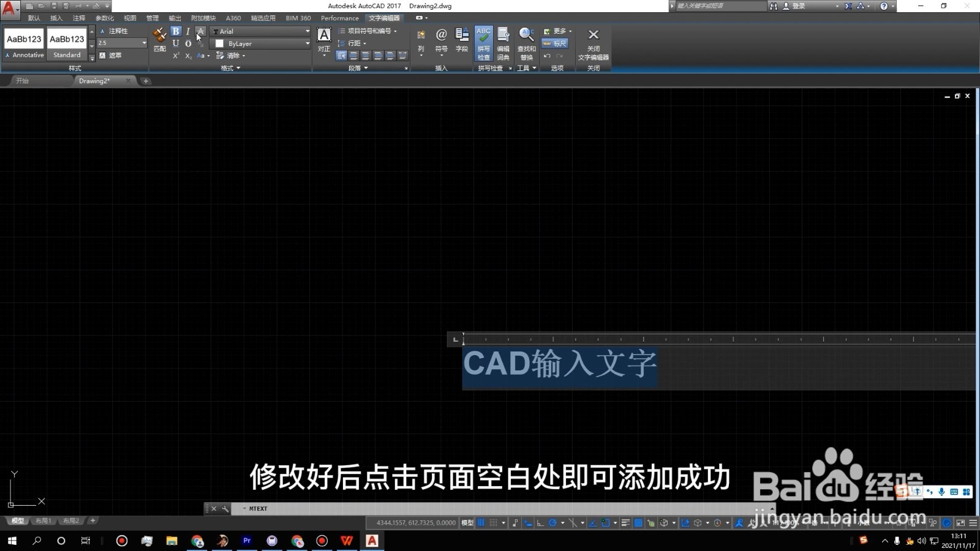Open Bullets and Numbering (项目符号和编号) dropdown
The image size is (980, 551).
click(367, 31)
